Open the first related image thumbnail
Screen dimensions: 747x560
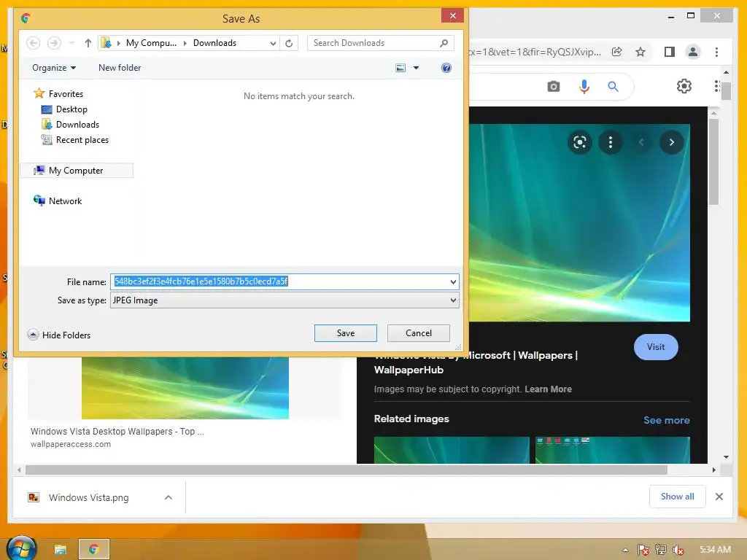point(452,450)
